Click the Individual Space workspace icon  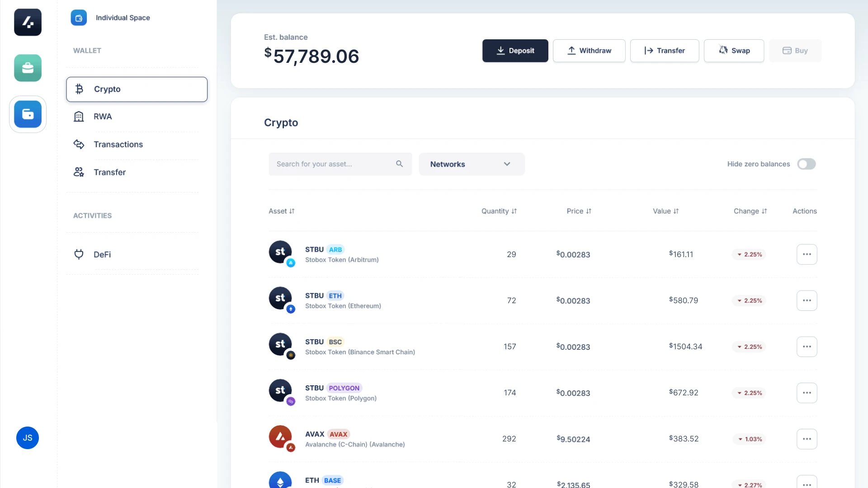pos(79,18)
